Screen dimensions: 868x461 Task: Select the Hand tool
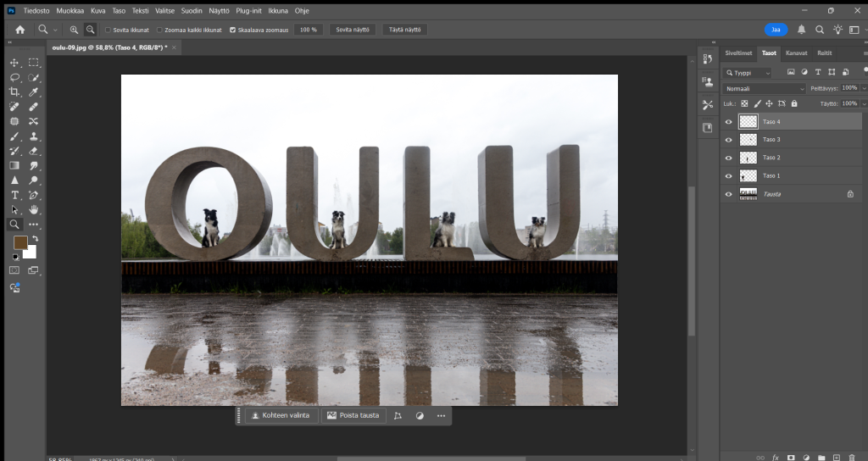[34, 209]
